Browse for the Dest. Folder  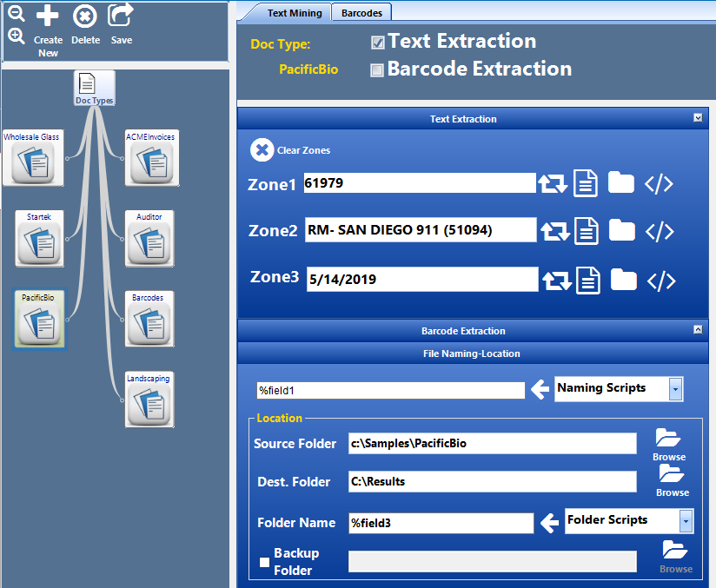coord(673,480)
